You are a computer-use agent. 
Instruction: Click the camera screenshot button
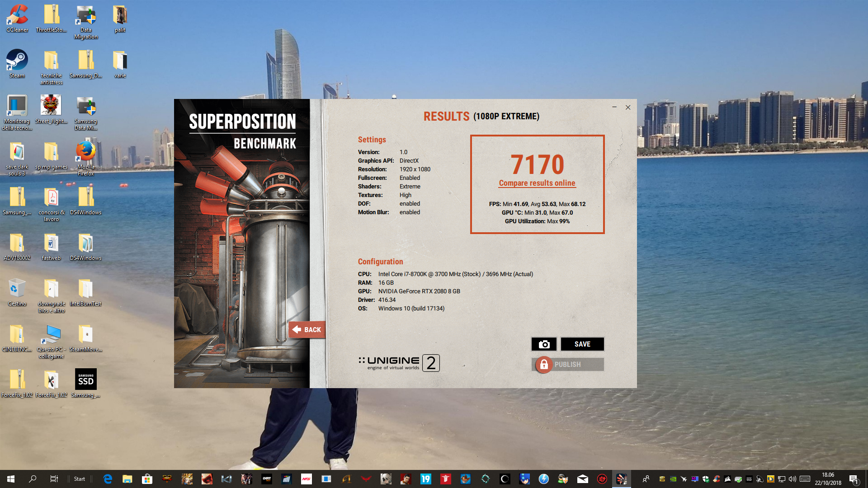coord(544,344)
